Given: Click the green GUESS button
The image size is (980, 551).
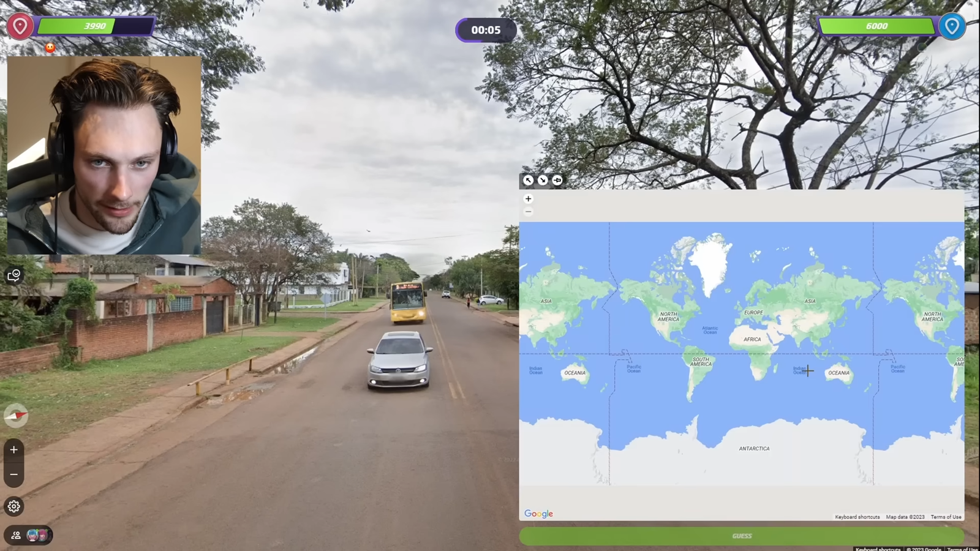Looking at the screenshot, I should point(742,536).
